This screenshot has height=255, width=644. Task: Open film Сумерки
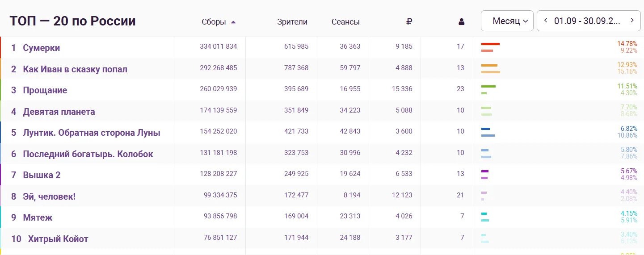tap(41, 48)
